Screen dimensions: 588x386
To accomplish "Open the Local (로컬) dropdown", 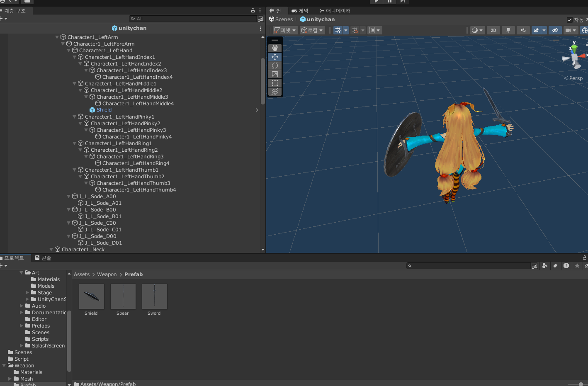I will point(312,30).
